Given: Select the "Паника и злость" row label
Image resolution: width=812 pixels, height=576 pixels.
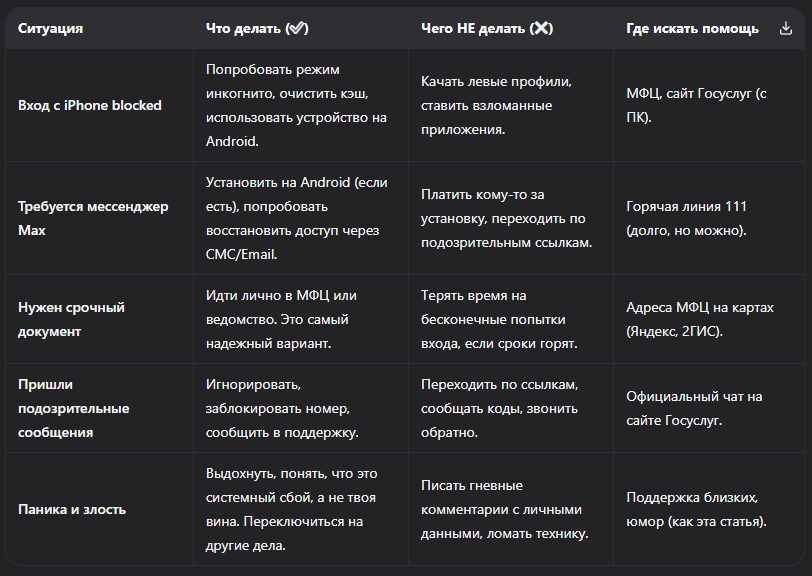Looking at the screenshot, I should (x=72, y=509).
